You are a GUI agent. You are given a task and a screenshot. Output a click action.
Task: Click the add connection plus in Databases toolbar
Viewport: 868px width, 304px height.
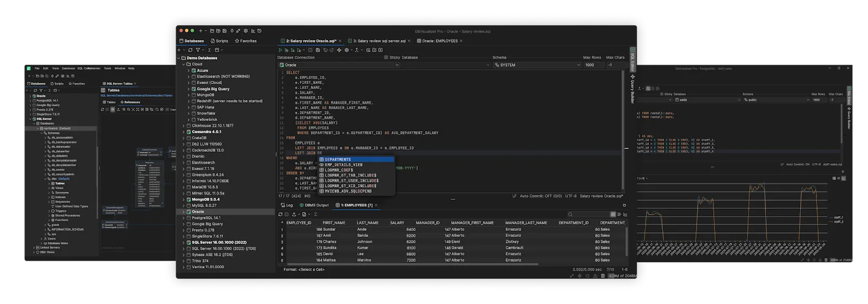pyautogui.click(x=179, y=50)
